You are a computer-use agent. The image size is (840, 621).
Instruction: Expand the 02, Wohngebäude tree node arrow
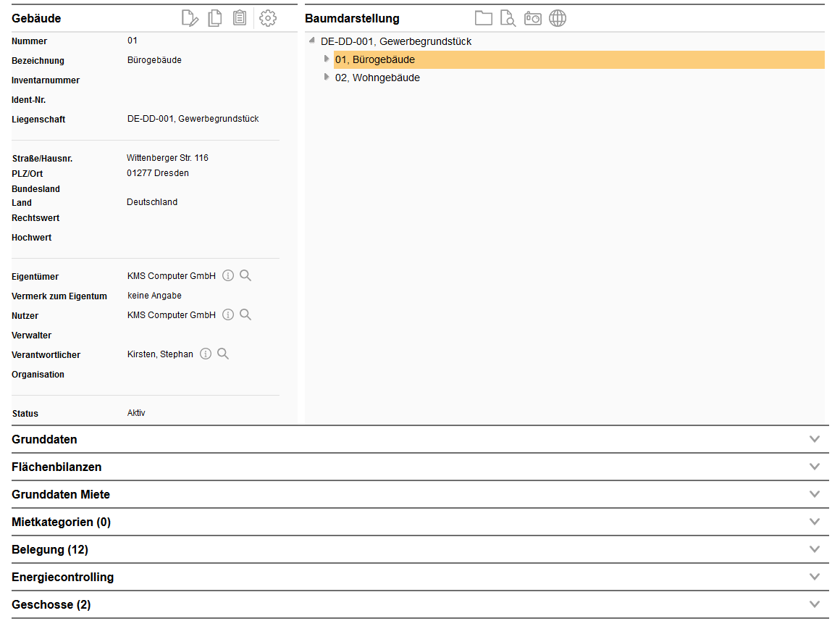click(326, 77)
